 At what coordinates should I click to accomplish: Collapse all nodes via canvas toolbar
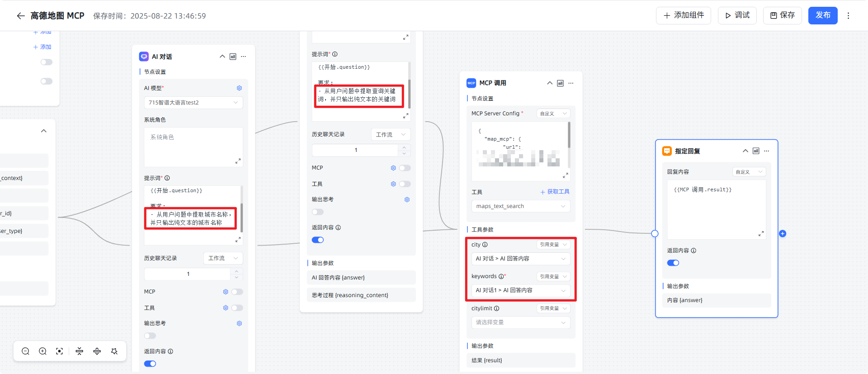point(79,351)
